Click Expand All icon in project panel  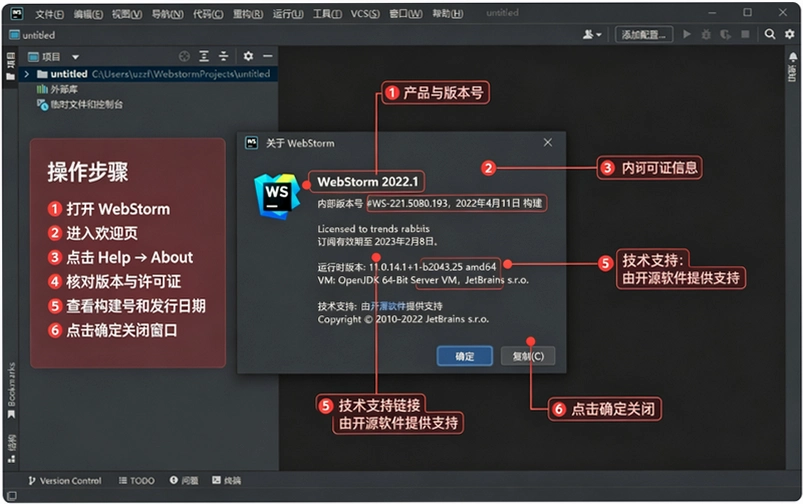pyautogui.click(x=204, y=56)
